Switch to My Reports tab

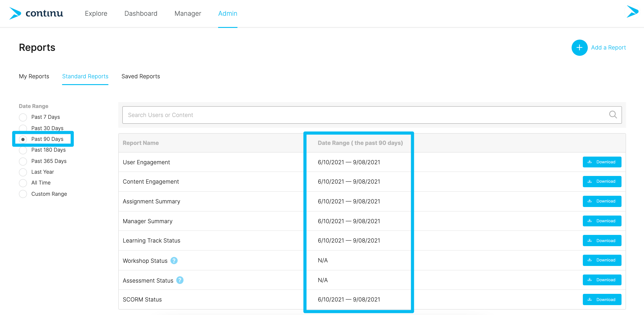34,76
